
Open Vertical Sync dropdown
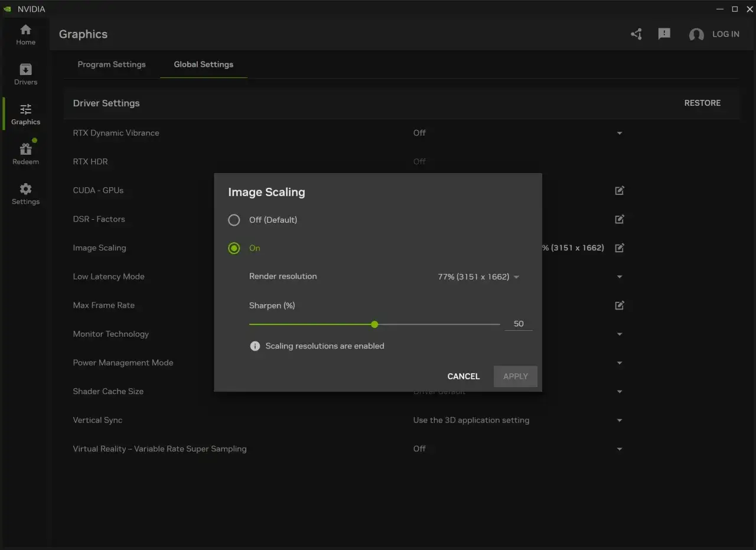click(620, 421)
